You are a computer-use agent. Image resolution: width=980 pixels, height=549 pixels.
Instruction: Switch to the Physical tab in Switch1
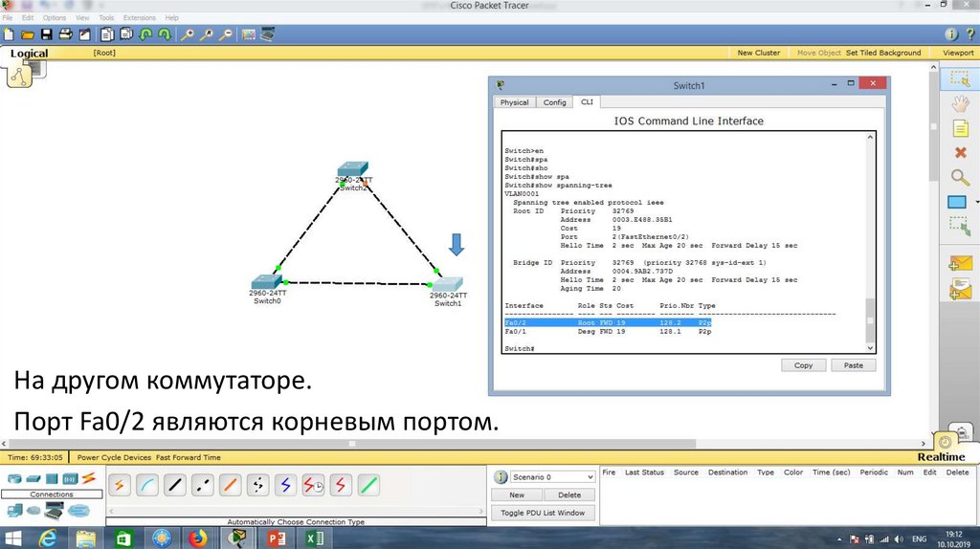[514, 102]
